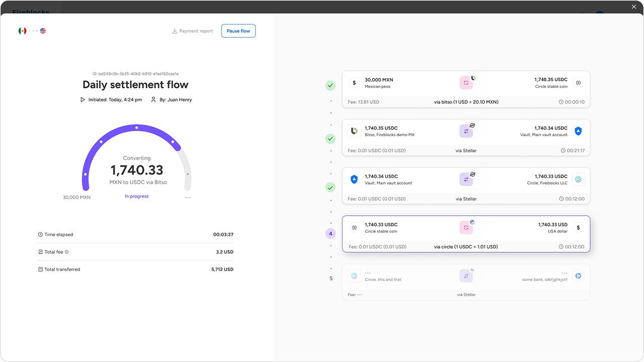
Task: Download the Payment report
Action: pyautogui.click(x=193, y=31)
